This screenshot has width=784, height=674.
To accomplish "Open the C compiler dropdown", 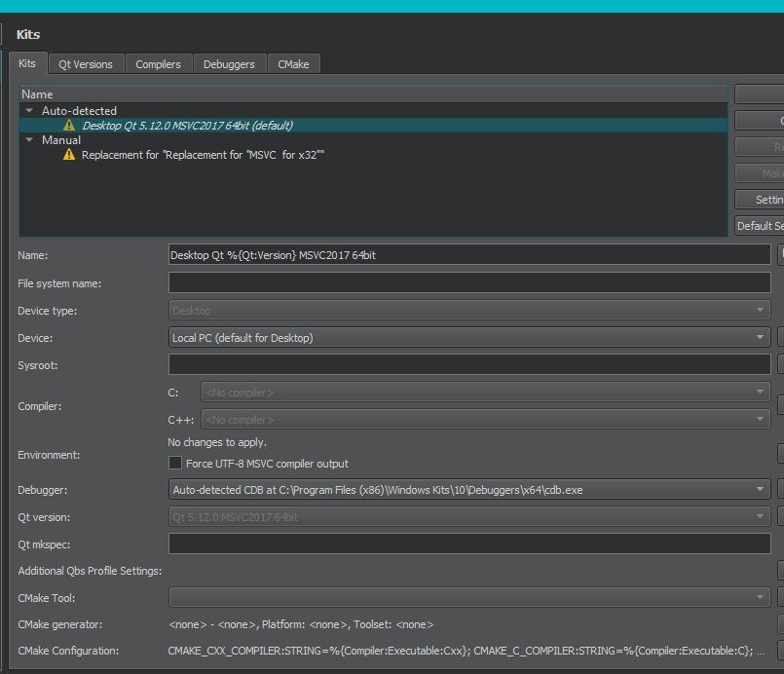I will (x=485, y=393).
